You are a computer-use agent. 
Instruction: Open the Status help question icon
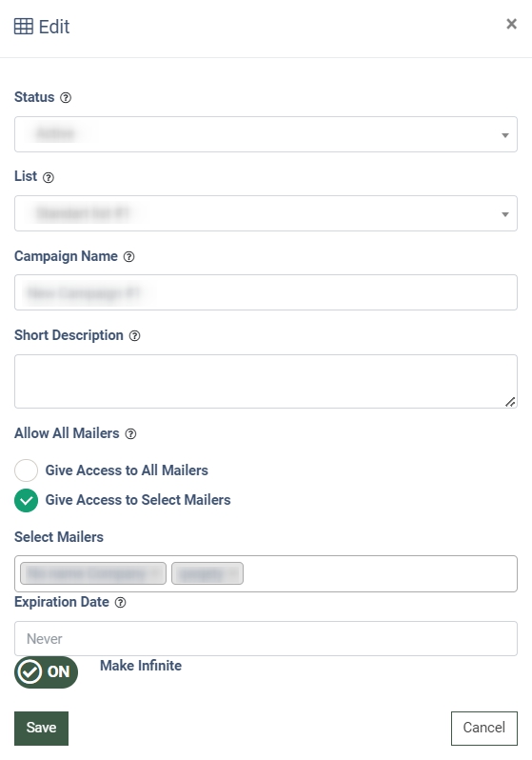(x=66, y=98)
